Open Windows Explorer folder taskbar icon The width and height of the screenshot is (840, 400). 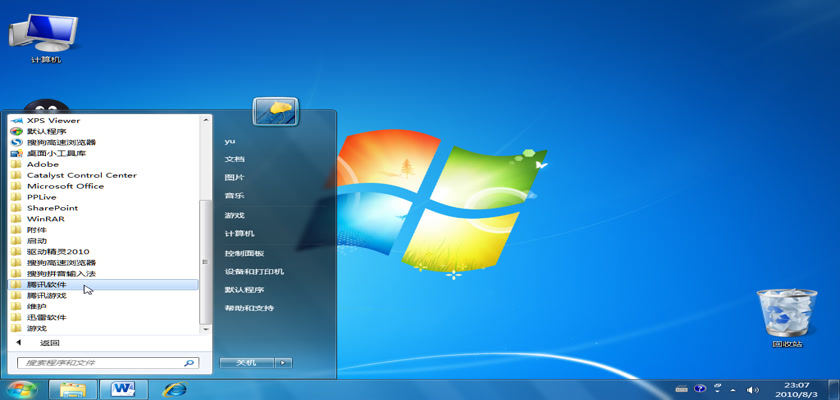[72, 388]
